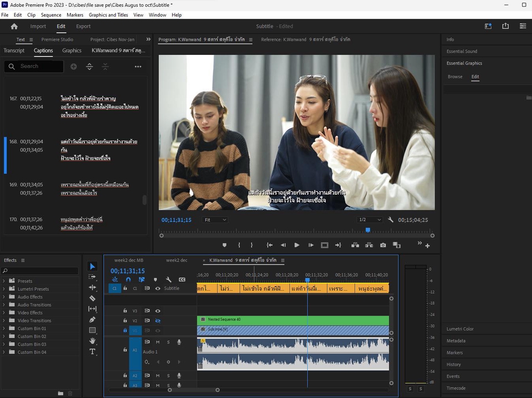This screenshot has width=532, height=398.
Task: Open the Export workspace
Action: 83,26
